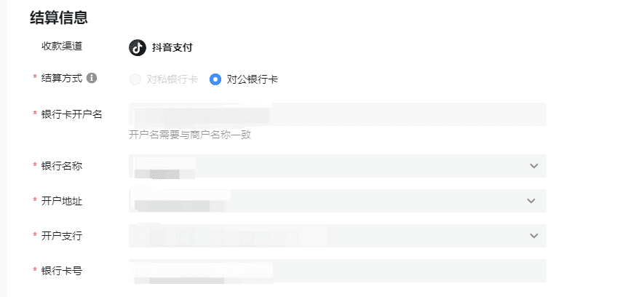644x297 pixels.
Task: Open the 银行名称 combo box
Action: (337, 166)
